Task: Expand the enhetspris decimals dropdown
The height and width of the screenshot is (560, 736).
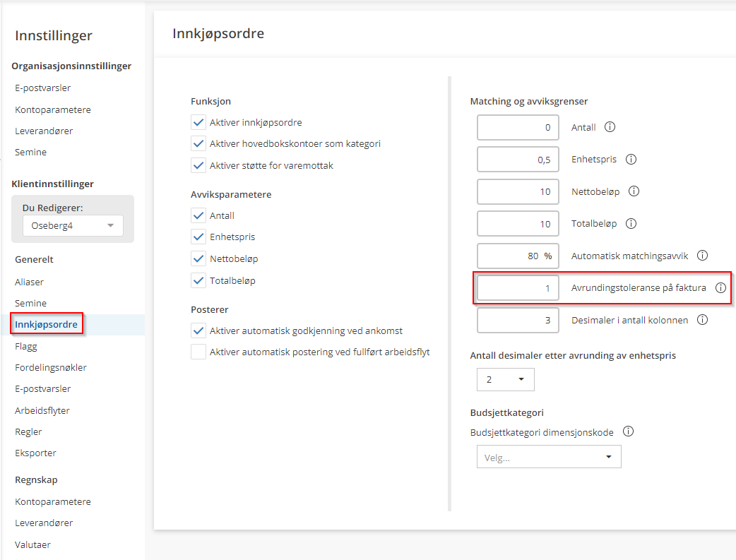Action: tap(506, 379)
